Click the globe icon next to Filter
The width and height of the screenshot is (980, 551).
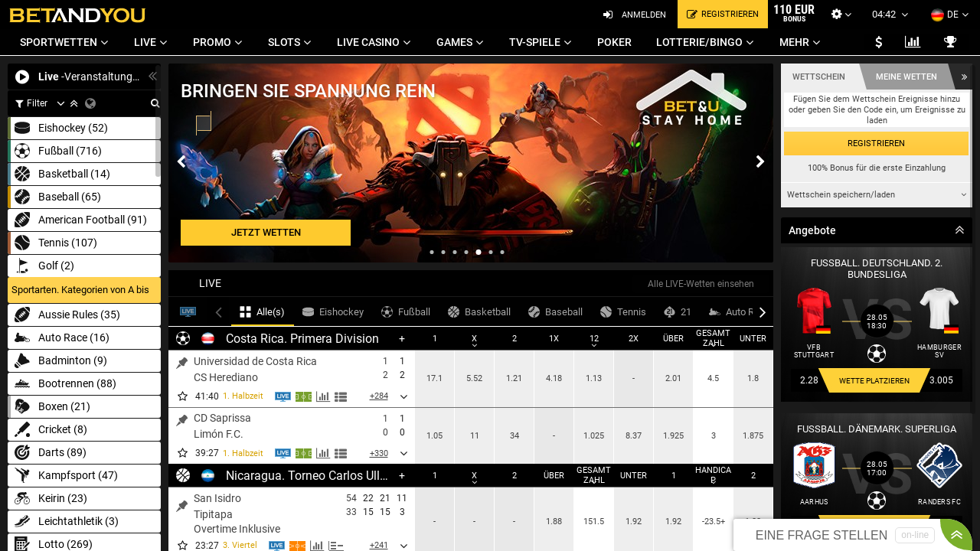click(90, 103)
